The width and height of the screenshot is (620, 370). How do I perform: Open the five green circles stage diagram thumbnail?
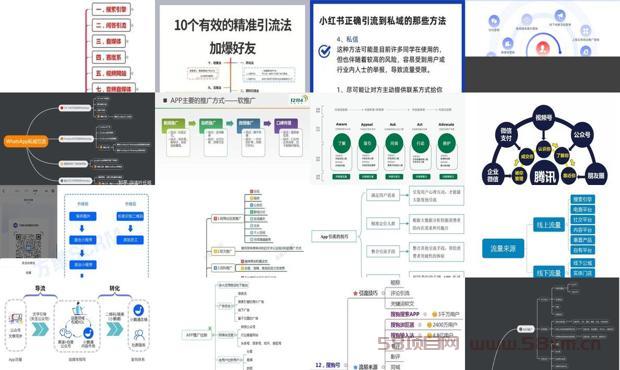point(388,139)
